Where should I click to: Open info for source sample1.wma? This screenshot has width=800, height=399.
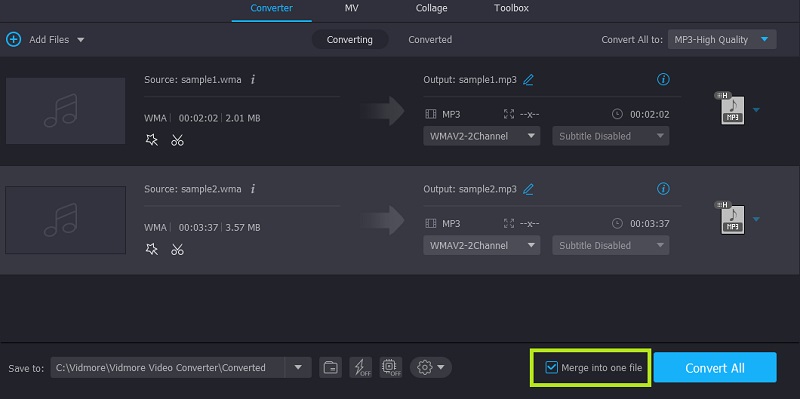[253, 80]
